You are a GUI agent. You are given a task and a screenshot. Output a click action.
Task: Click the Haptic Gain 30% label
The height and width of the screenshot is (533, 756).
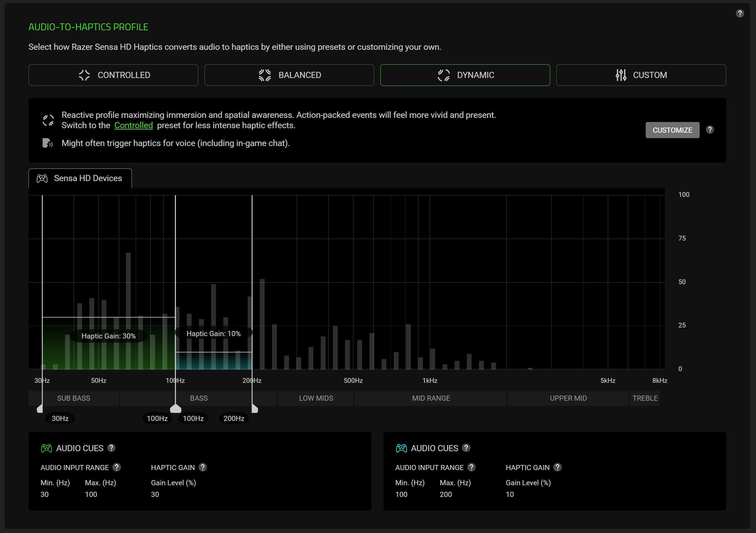[x=109, y=336]
